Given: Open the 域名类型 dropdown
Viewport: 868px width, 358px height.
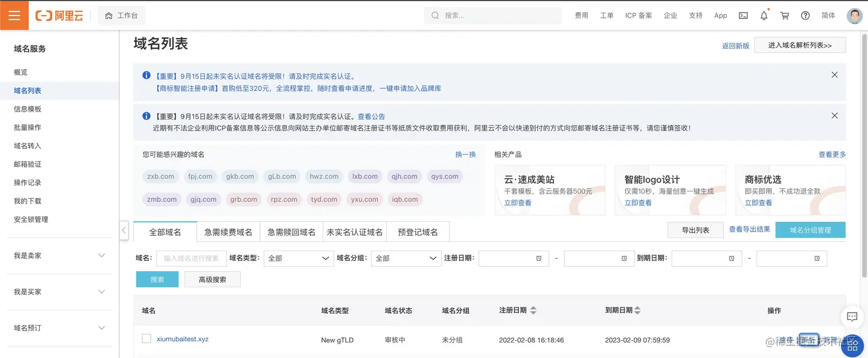Looking at the screenshot, I should pyautogui.click(x=299, y=259).
